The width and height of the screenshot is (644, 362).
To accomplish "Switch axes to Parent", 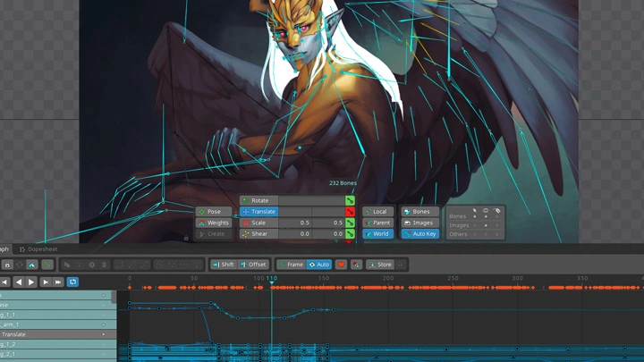I will click(377, 223).
